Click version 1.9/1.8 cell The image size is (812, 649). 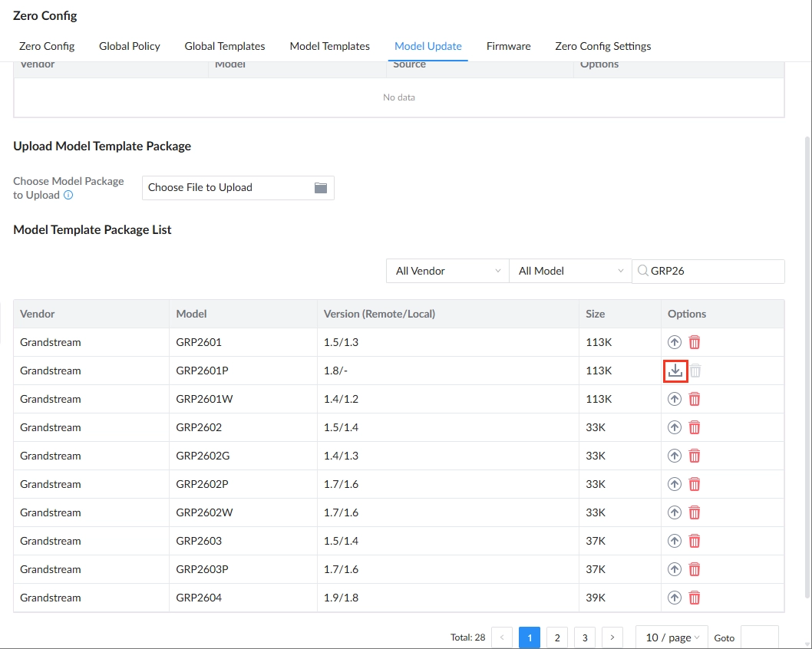point(448,598)
